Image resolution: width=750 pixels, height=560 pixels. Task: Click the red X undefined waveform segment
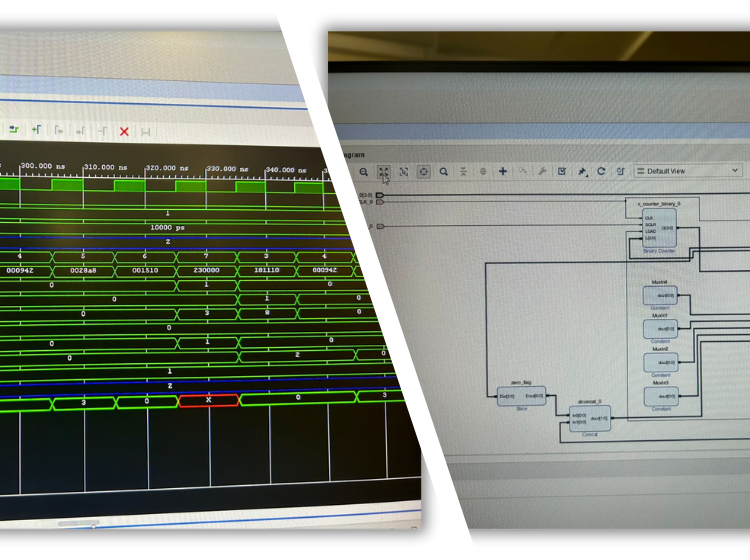[208, 400]
